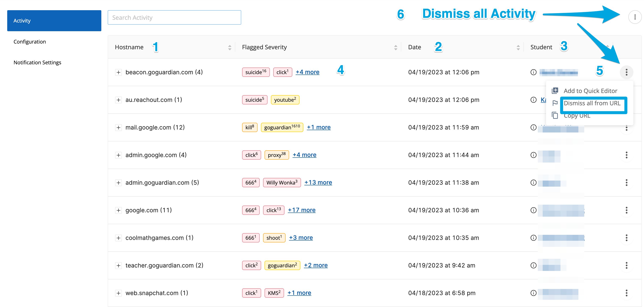The width and height of the screenshot is (644, 307).
Task: Focus the Search Activity field
Action: click(x=174, y=17)
